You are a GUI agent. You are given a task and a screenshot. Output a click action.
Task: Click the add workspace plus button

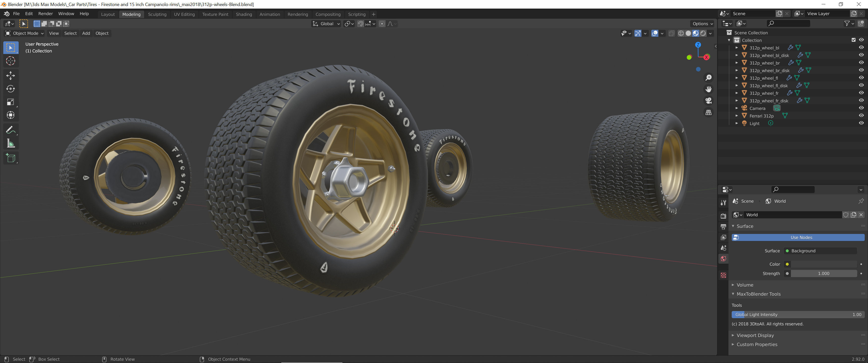tap(373, 14)
